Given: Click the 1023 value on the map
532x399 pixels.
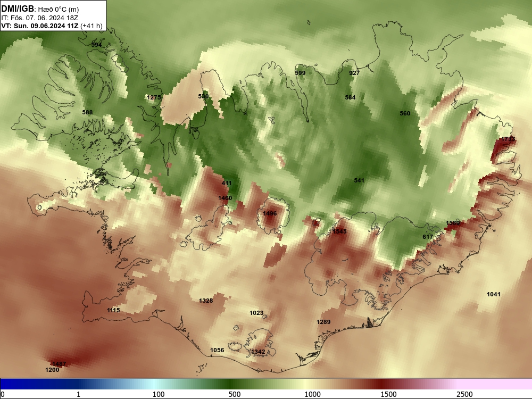Looking at the screenshot, I should click(256, 313).
